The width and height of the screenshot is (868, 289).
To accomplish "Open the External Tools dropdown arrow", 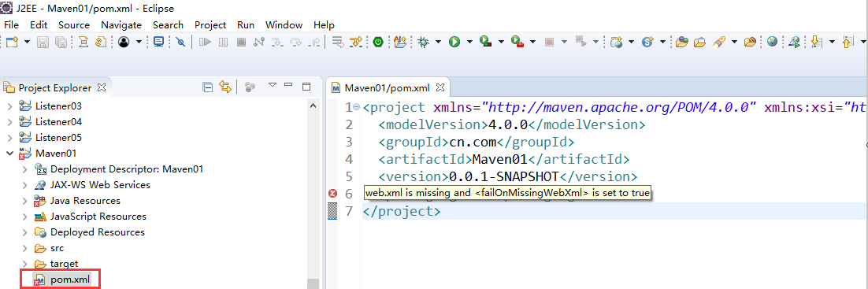I will [x=532, y=42].
